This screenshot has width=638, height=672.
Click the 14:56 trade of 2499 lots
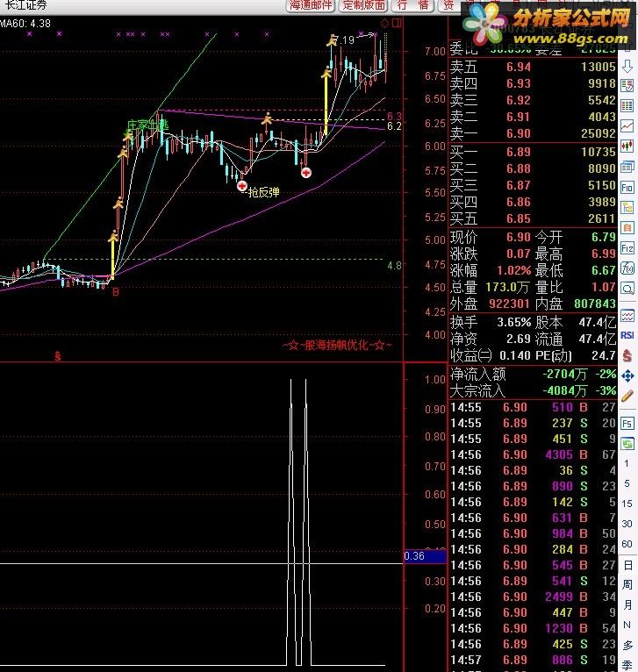533,597
